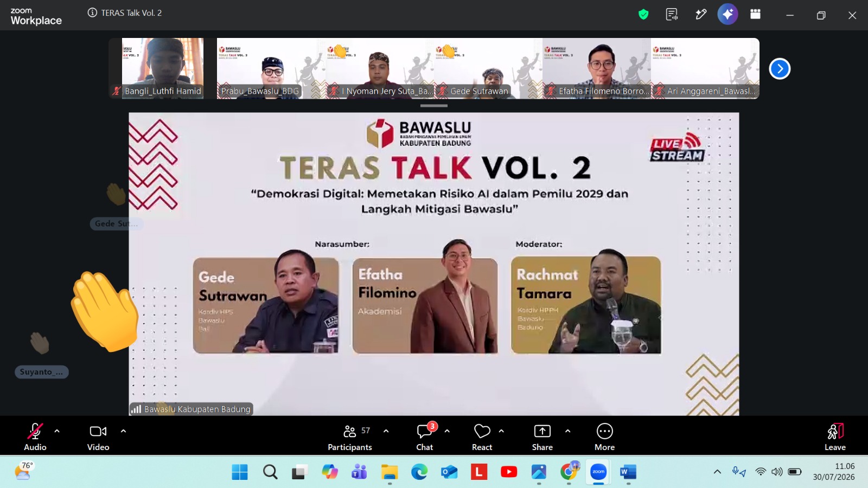Open Outlook from taskbar
This screenshot has width=868, height=488.
pyautogui.click(x=449, y=472)
